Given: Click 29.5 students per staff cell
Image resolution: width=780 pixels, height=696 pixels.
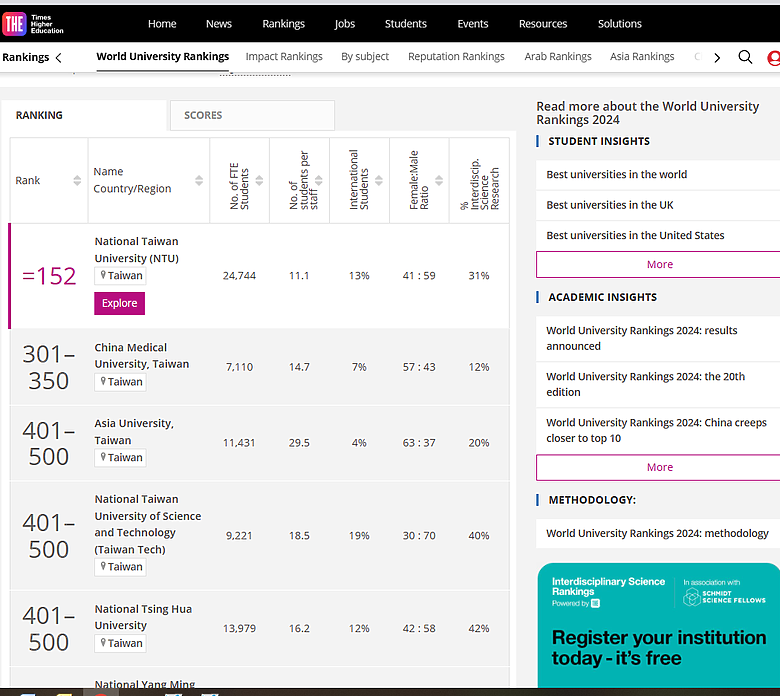Looking at the screenshot, I should click(299, 443).
